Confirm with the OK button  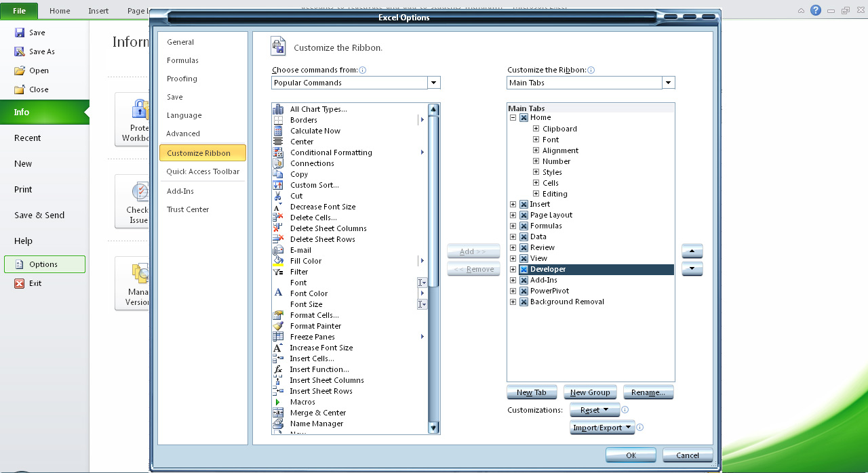(631, 455)
